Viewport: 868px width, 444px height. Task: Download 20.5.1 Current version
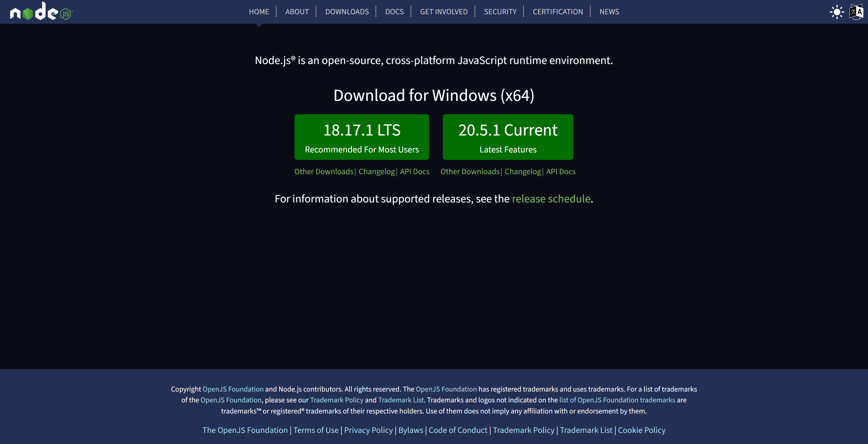[x=508, y=137]
